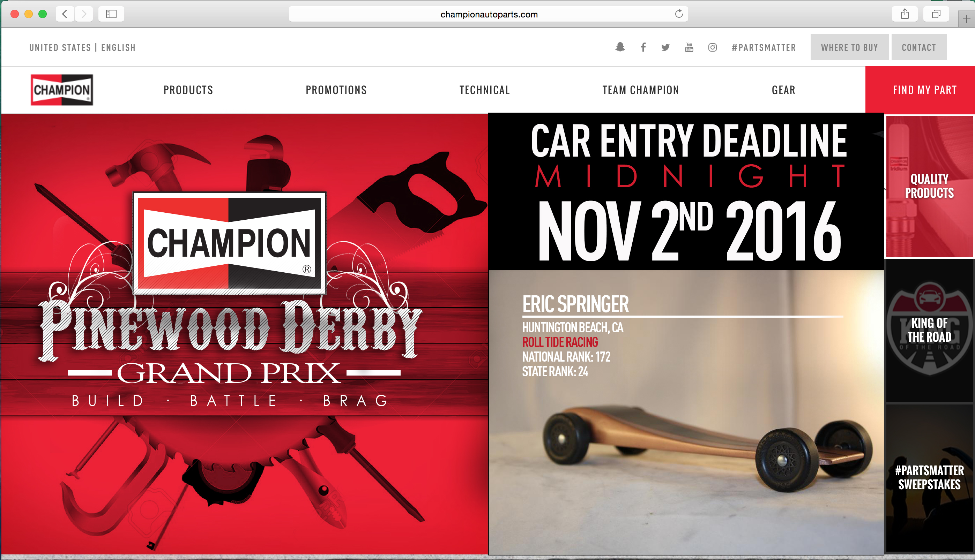Open Safari share menu
The width and height of the screenshot is (975, 560).
(x=905, y=14)
